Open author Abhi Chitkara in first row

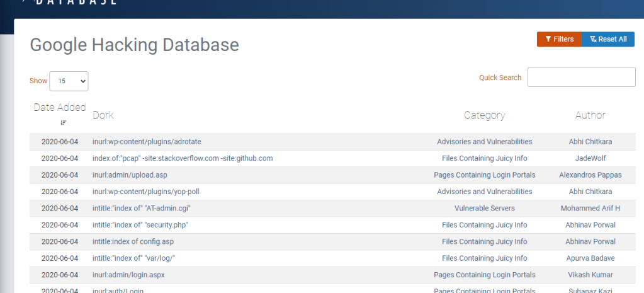(x=590, y=142)
